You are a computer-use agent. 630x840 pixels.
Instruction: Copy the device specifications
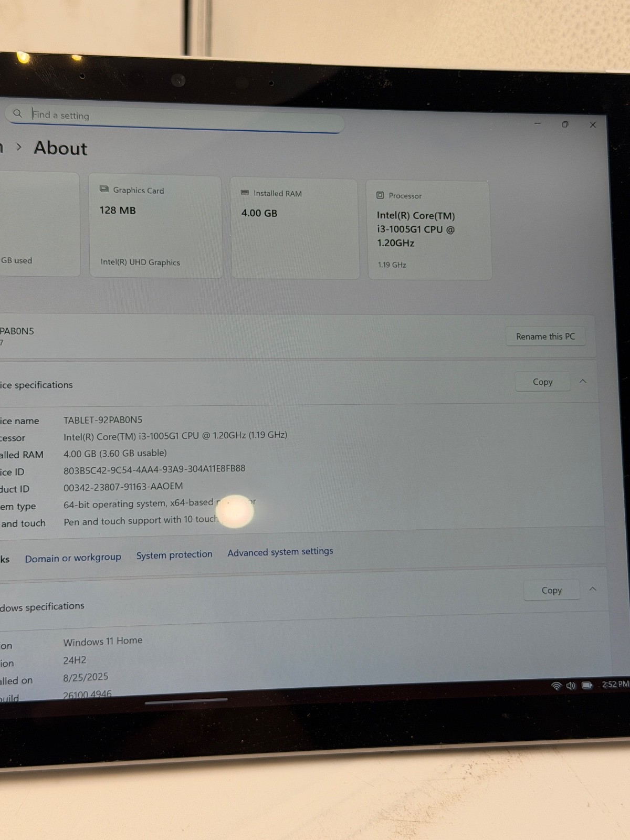542,382
